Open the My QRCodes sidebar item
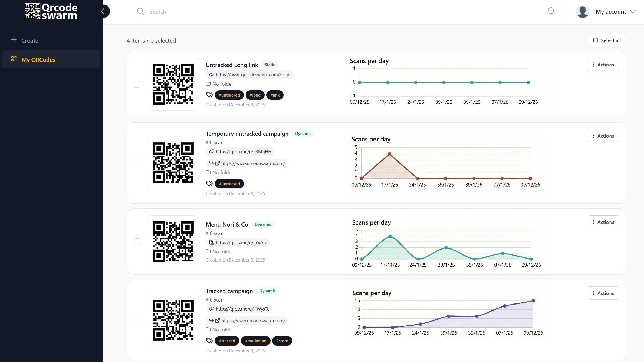The image size is (644, 362). pos(38,59)
